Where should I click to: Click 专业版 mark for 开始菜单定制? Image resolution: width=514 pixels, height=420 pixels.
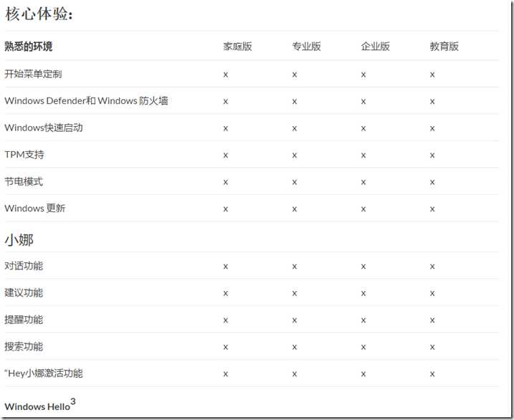coord(295,75)
